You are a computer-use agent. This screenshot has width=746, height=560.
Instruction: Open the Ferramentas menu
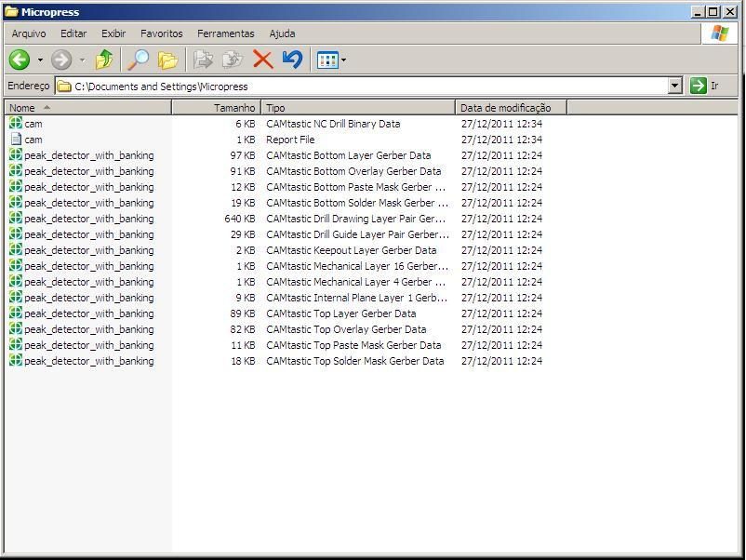(225, 33)
